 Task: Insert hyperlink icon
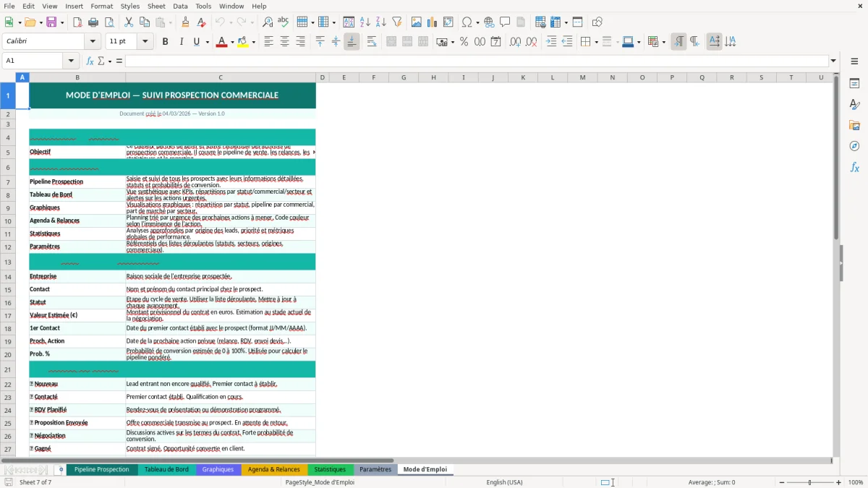pyautogui.click(x=489, y=22)
